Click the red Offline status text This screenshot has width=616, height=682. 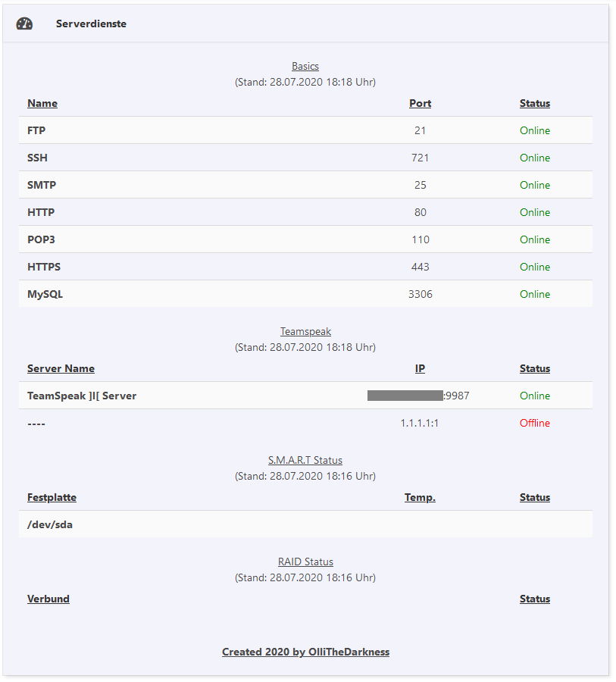click(534, 423)
